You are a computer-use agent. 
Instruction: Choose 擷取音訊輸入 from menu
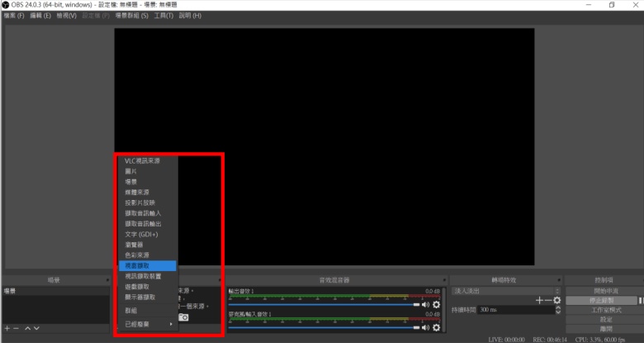point(148,213)
